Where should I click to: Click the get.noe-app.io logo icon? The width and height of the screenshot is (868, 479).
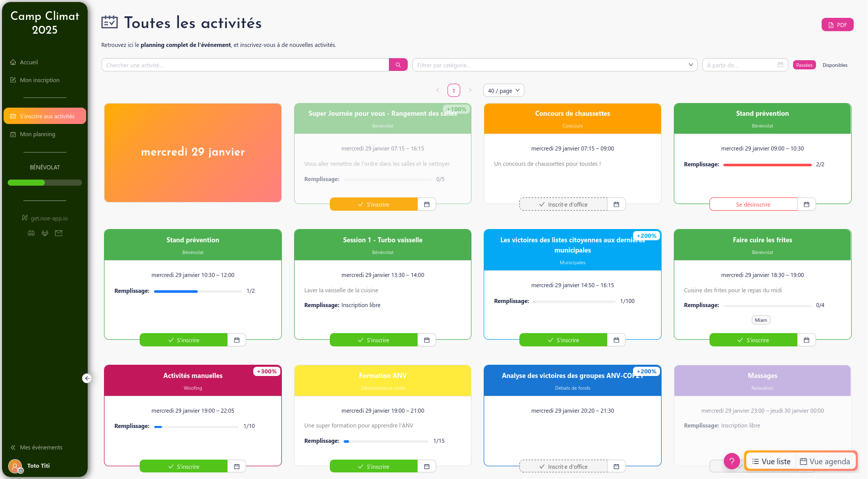click(24, 218)
